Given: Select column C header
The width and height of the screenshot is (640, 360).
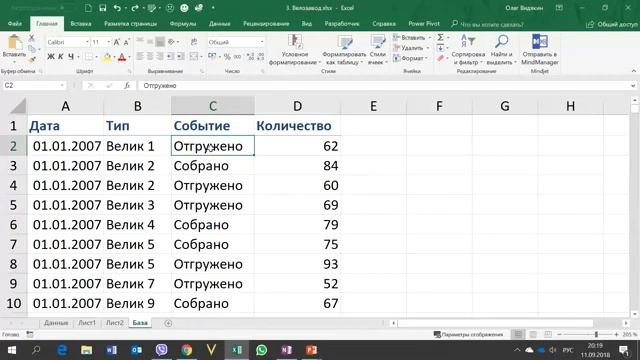Looking at the screenshot, I should click(213, 106).
